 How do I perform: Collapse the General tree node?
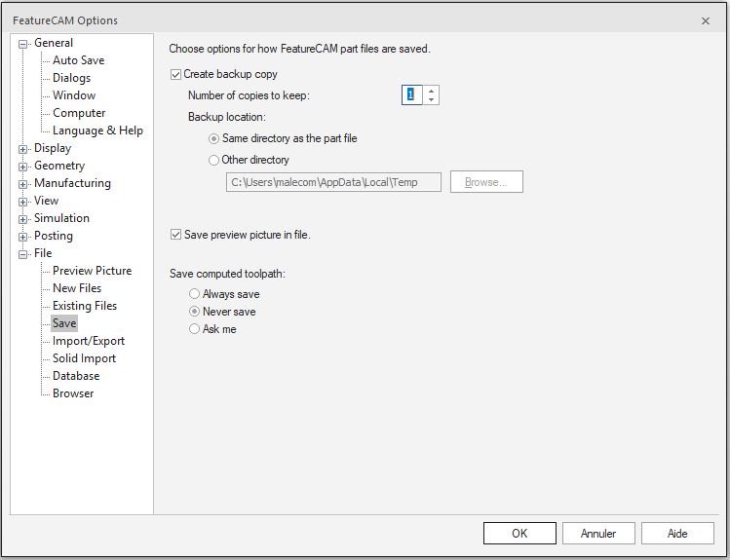[23, 43]
